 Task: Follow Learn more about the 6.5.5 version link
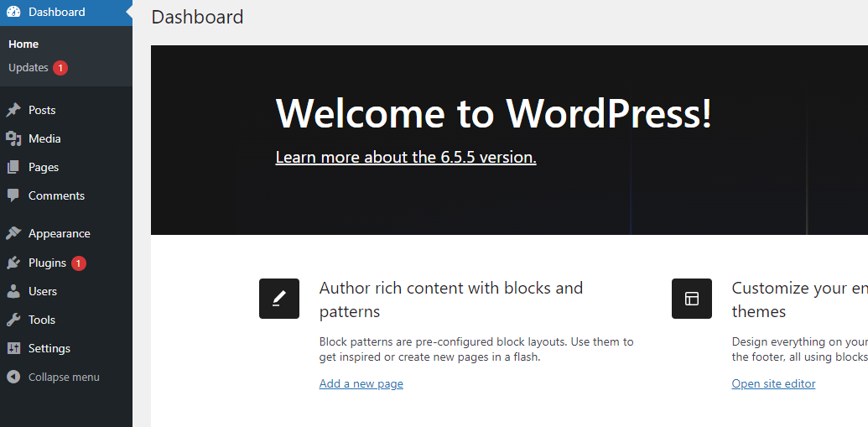pyautogui.click(x=406, y=157)
